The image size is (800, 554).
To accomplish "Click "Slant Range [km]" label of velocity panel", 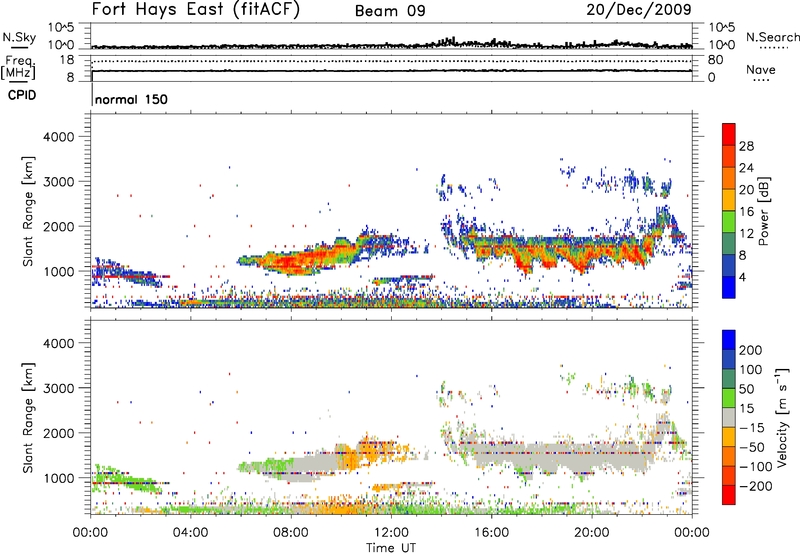I will pos(28,418).
